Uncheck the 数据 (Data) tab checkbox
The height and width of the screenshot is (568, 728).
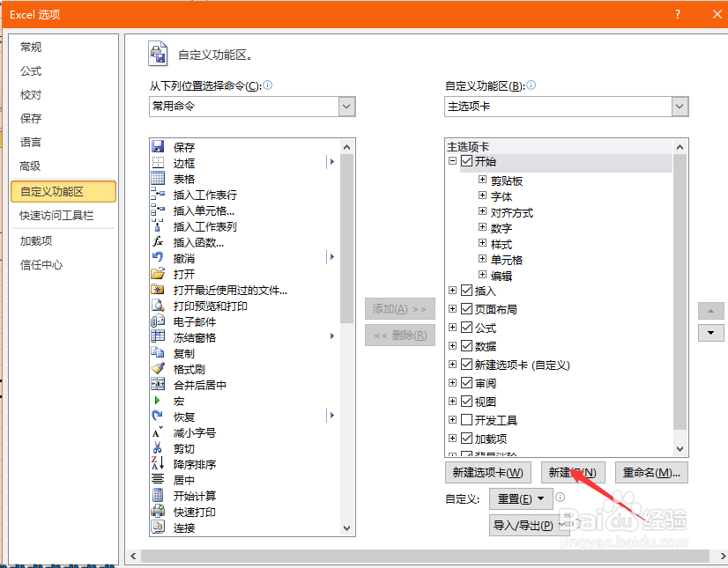coord(466,346)
